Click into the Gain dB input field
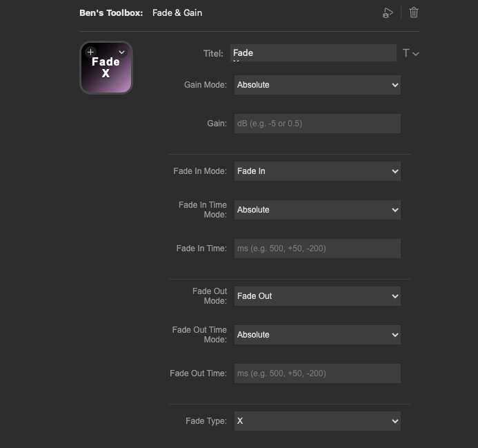 tap(317, 124)
